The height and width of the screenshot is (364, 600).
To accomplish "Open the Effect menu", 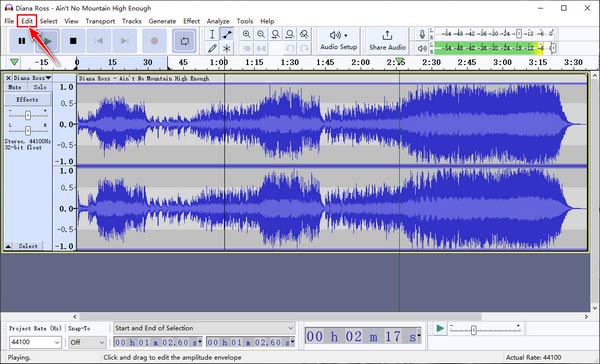I will click(191, 21).
